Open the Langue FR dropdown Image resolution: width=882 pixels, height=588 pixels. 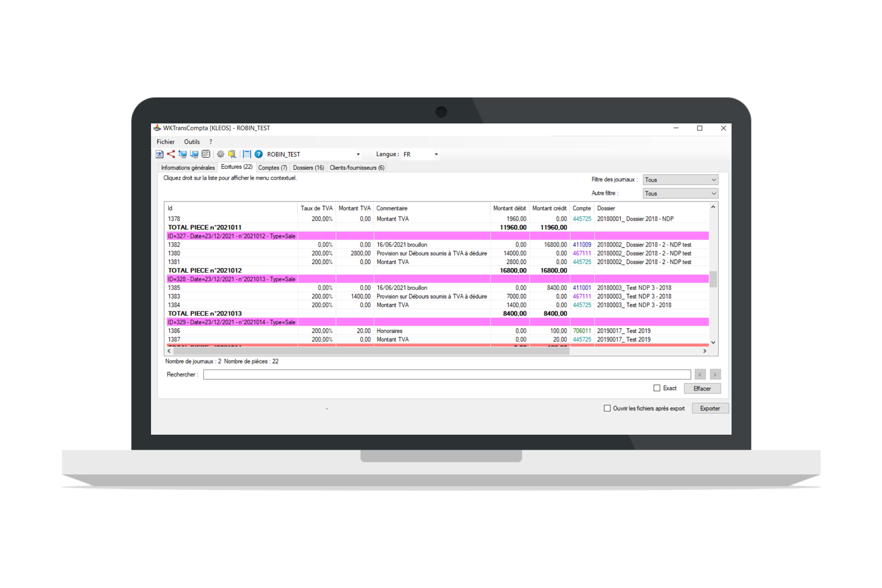(x=436, y=154)
